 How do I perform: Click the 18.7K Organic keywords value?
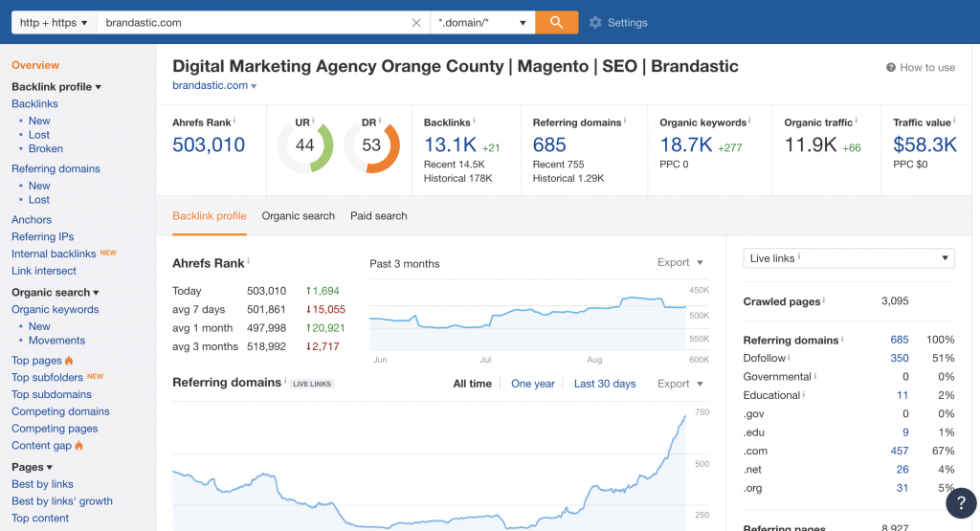click(x=686, y=144)
